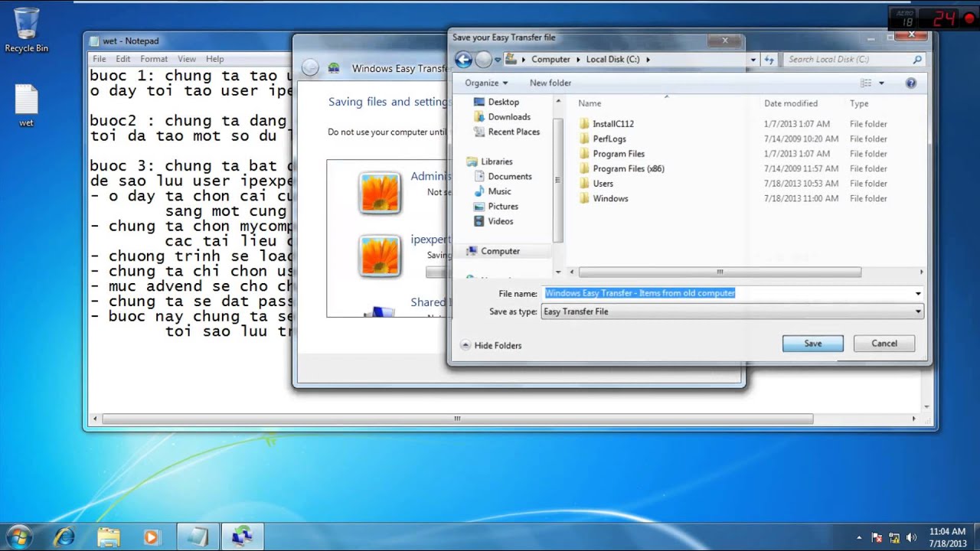Click the Windows Easy Transfer back arrow
Image resolution: width=980 pixels, height=551 pixels.
pos(310,68)
